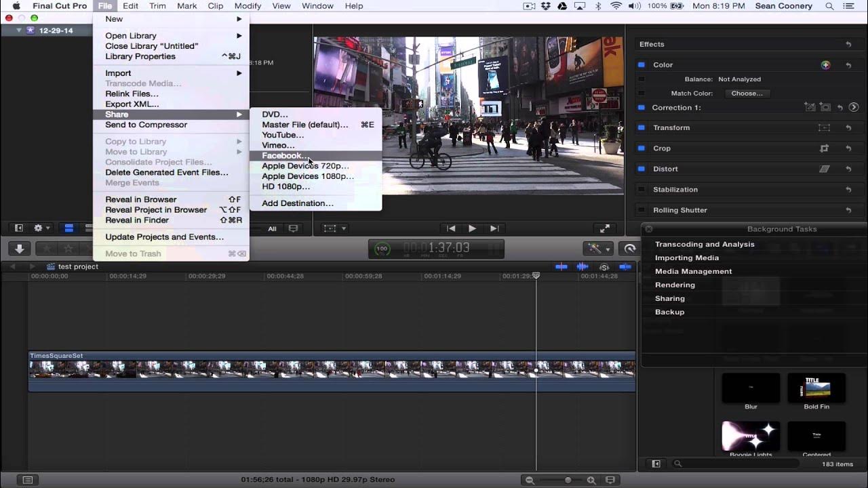
Task: Reset the Stabilization parameters
Action: click(848, 190)
